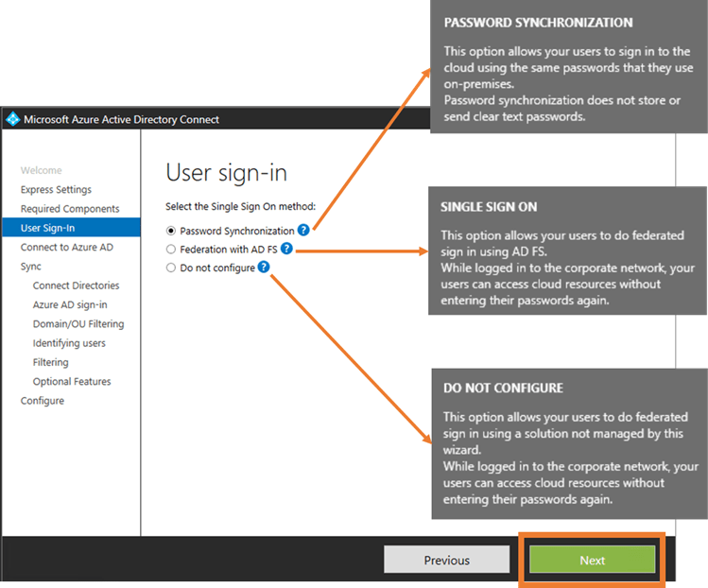
Task: Open the Configure step in the sidebar
Action: point(43,401)
